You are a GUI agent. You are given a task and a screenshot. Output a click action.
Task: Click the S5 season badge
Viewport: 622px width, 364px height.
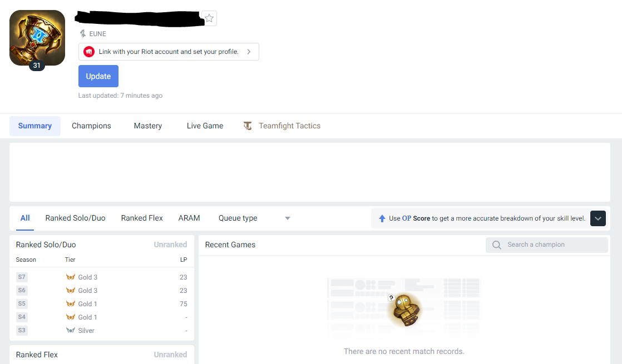point(22,304)
